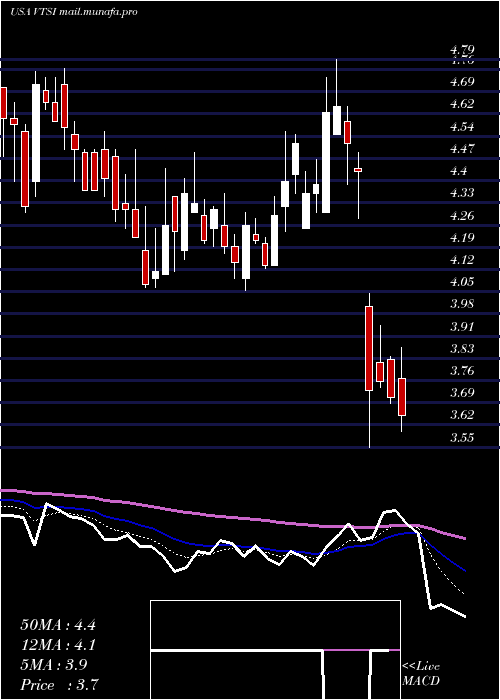Select the 4.79 price axis label
The width and height of the screenshot is (500, 700).
(462, 49)
